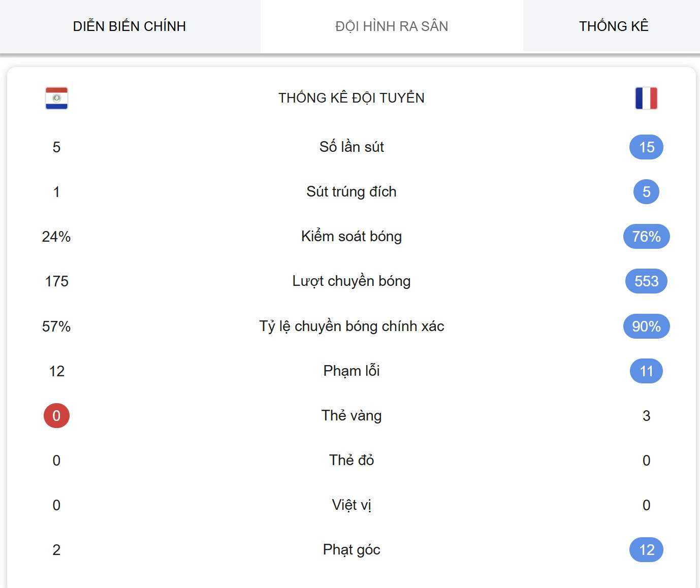
Task: Click the France flag icon
Action: [x=646, y=98]
